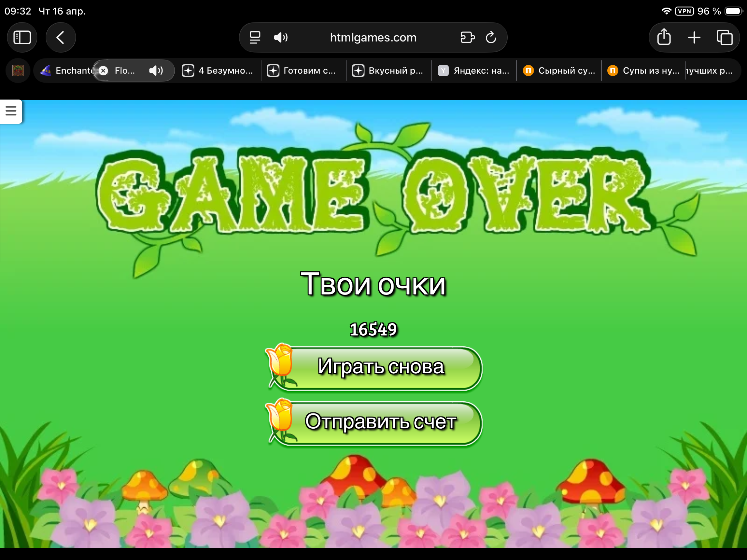Open the page reader menu icon
Screen dimensions: 747x560
(255, 37)
